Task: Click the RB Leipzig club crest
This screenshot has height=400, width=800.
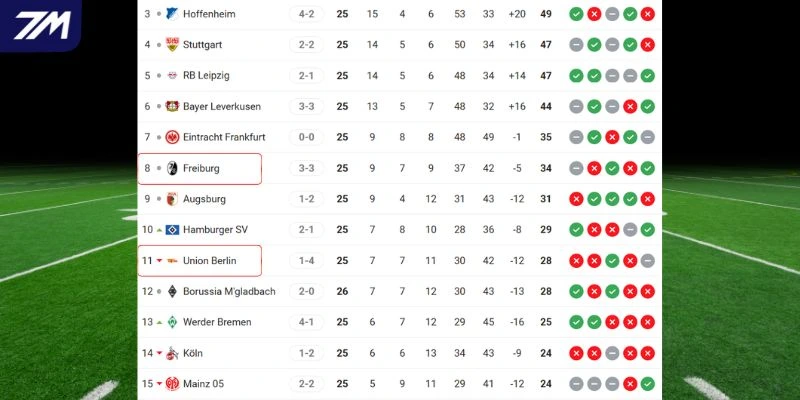Action: click(172, 75)
